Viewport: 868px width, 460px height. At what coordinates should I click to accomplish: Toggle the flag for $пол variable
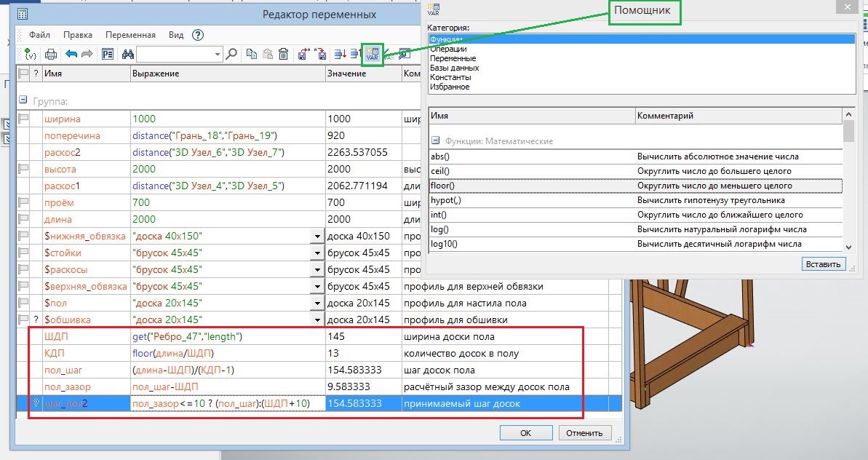click(23, 303)
